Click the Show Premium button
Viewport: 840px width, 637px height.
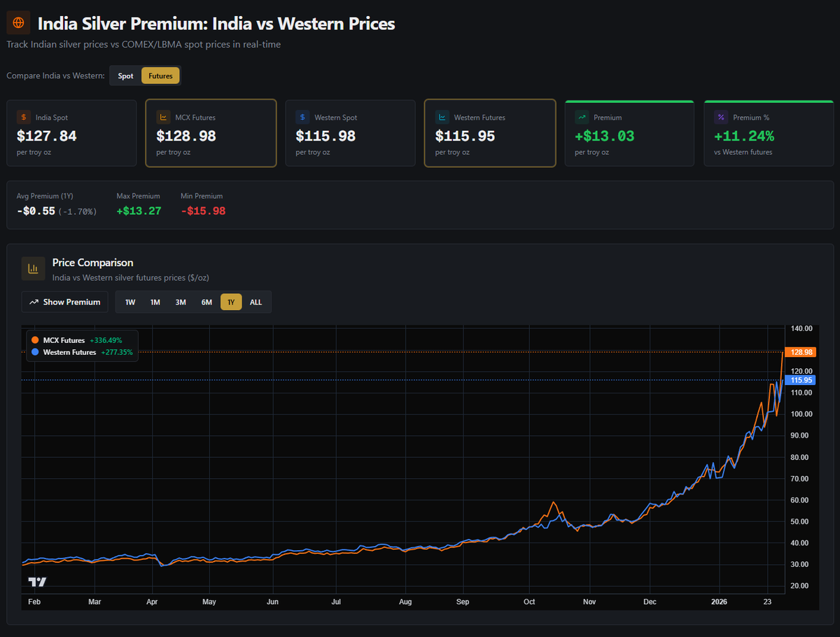click(65, 302)
